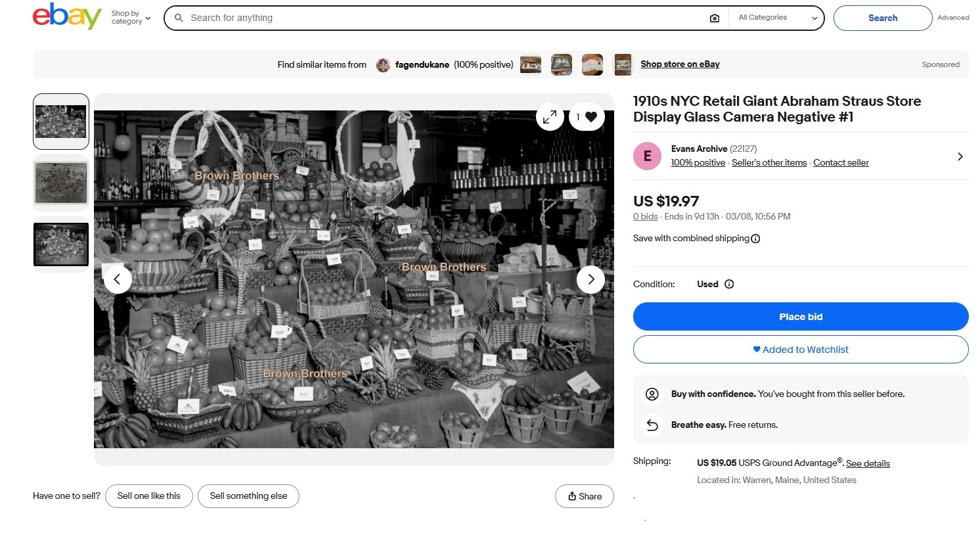Screen dimensions: 980x533
Task: Expand image to full screen view
Action: click(549, 117)
